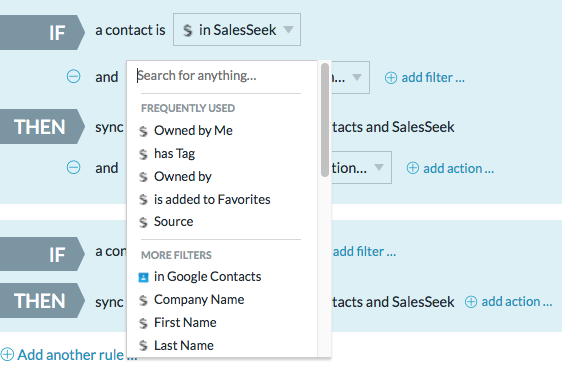Image resolution: width=562 pixels, height=367 pixels.
Task: Click the Google Contacts icon in More Filters
Action: click(143, 277)
